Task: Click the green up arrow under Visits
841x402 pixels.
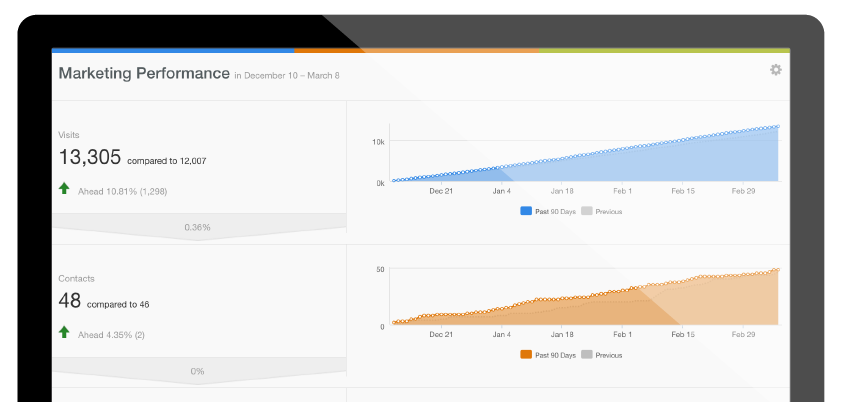Action: coord(65,188)
